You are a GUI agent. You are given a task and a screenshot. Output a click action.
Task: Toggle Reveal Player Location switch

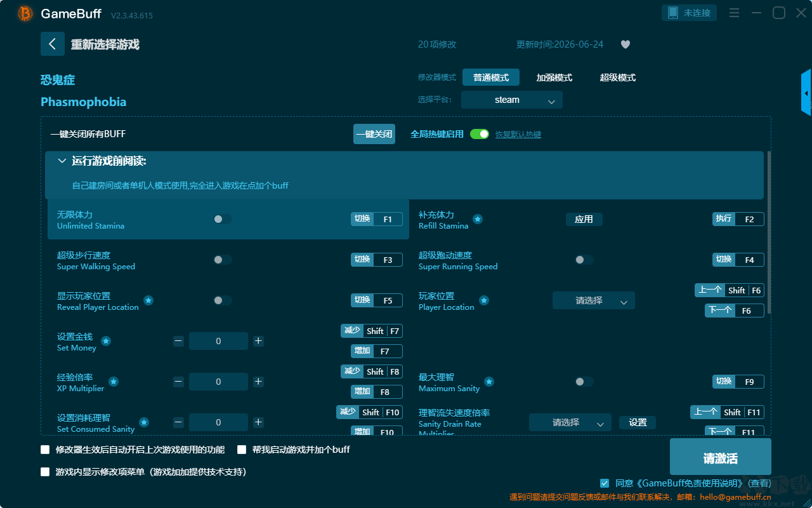click(x=223, y=300)
